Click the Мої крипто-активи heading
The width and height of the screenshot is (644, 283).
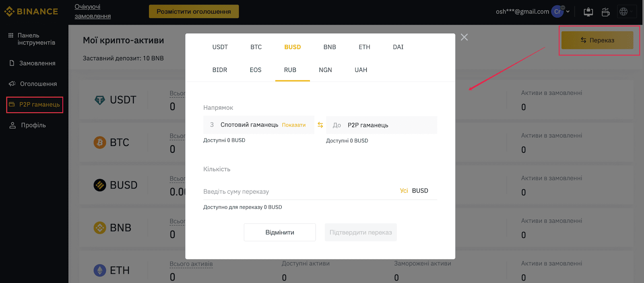(x=123, y=40)
